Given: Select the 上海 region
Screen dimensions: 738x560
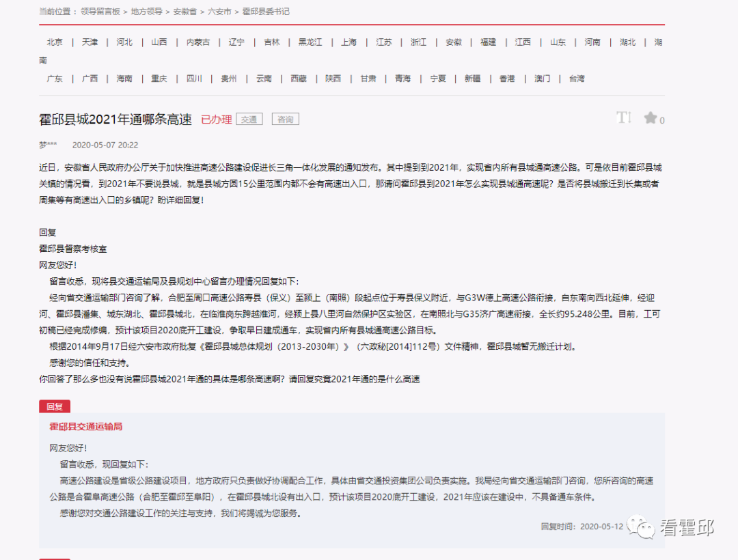Looking at the screenshot, I should pyautogui.click(x=348, y=42).
